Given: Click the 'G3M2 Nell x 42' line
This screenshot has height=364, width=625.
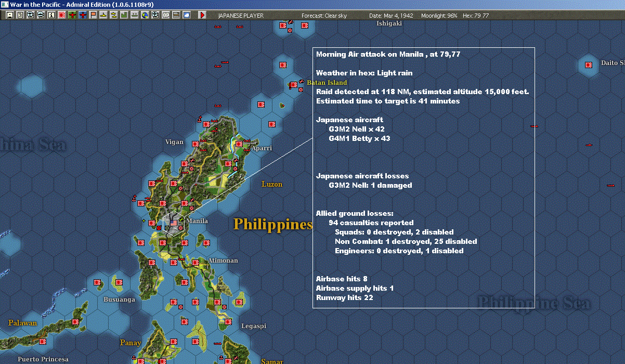Looking at the screenshot, I should point(357,129).
